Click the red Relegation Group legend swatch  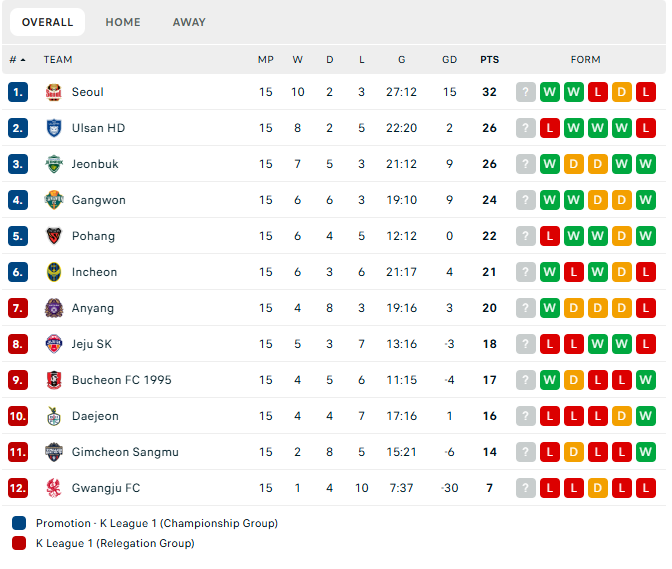(19, 543)
